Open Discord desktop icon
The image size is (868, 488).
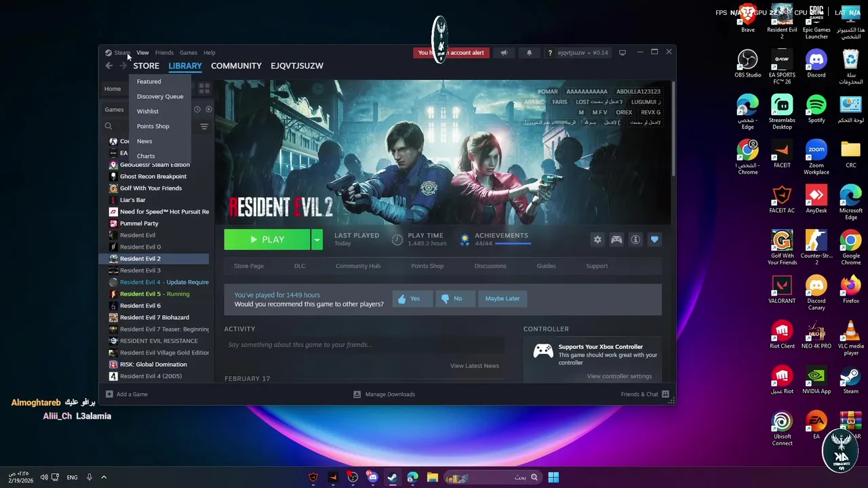(x=816, y=64)
